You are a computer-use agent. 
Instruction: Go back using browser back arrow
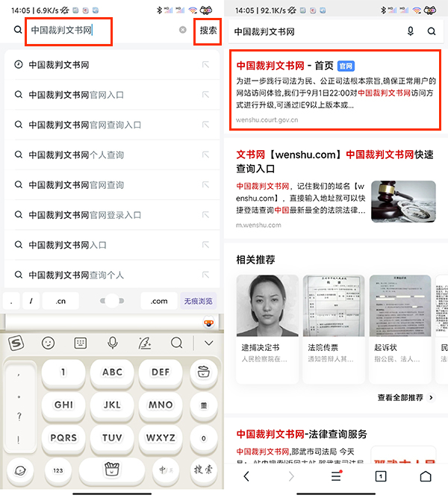tap(246, 476)
